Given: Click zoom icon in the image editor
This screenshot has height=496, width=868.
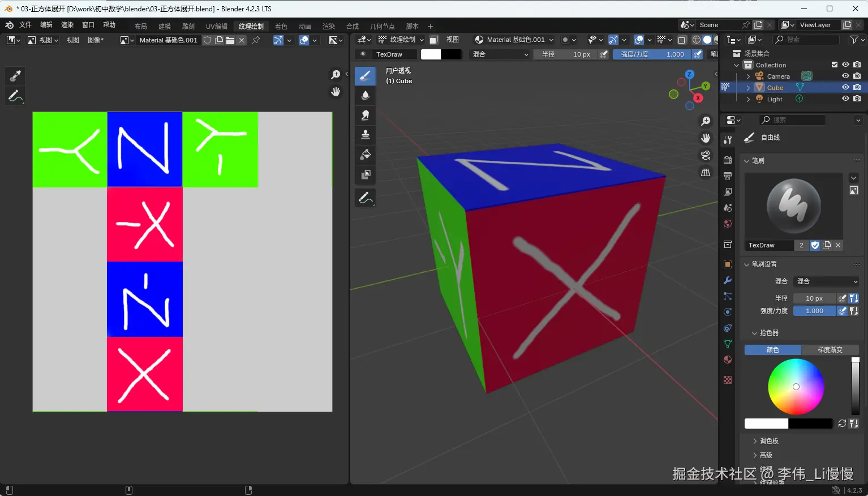Looking at the screenshot, I should point(336,75).
